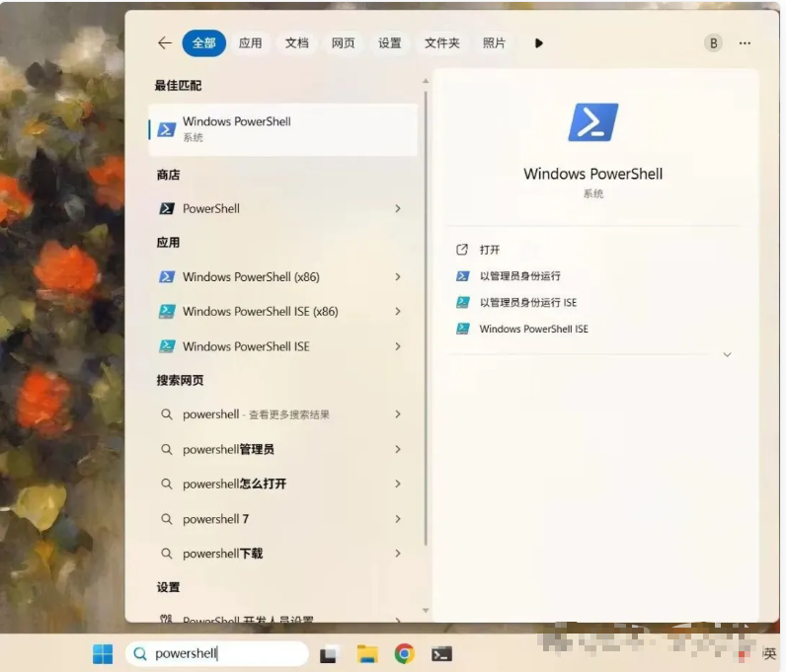Click the PowerShell store app icon
Screen dimensions: 786x672
[x=167, y=208]
